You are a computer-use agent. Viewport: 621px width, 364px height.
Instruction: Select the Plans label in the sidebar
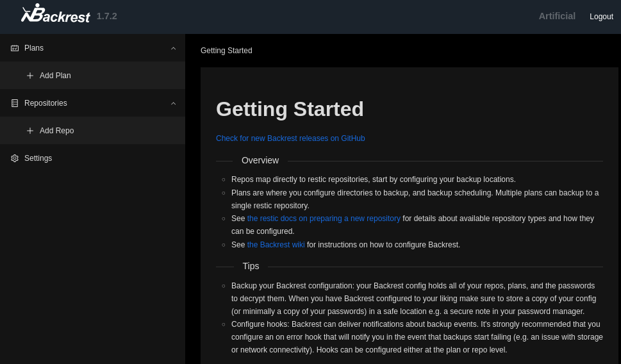click(x=34, y=48)
